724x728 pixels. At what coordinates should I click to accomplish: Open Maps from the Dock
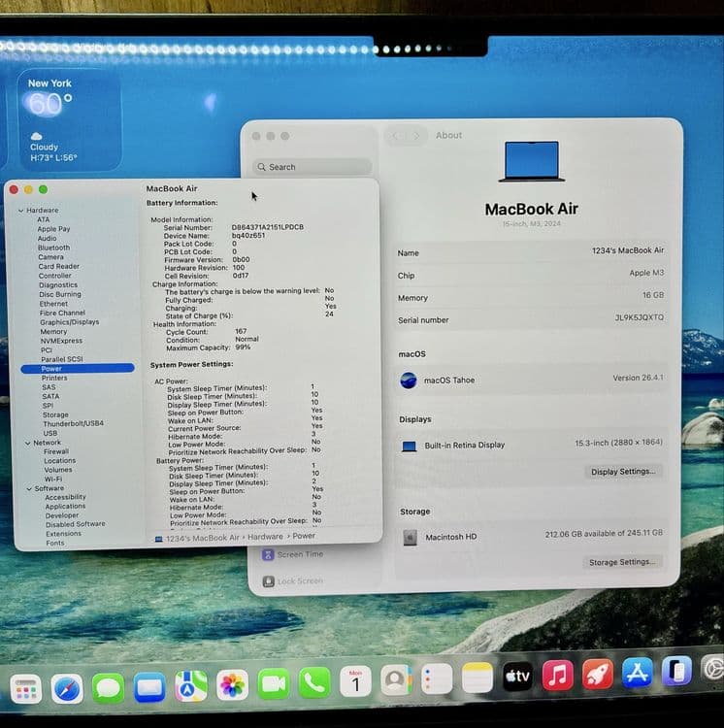191,685
